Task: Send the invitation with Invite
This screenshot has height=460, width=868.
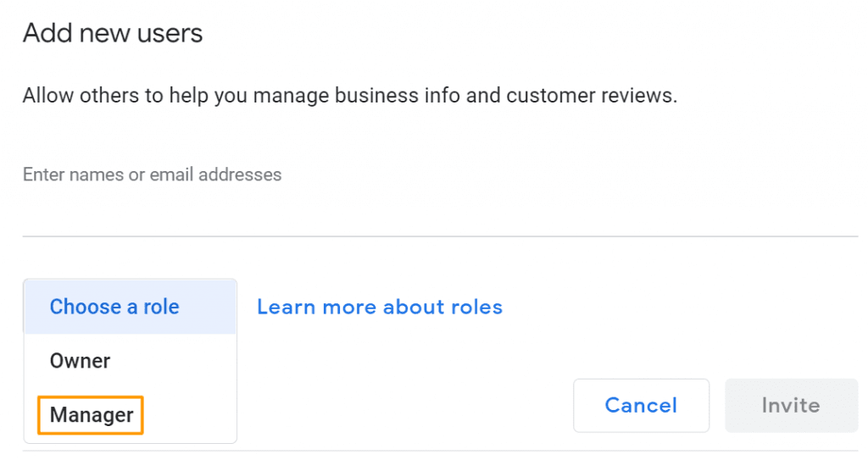Action: pos(790,406)
